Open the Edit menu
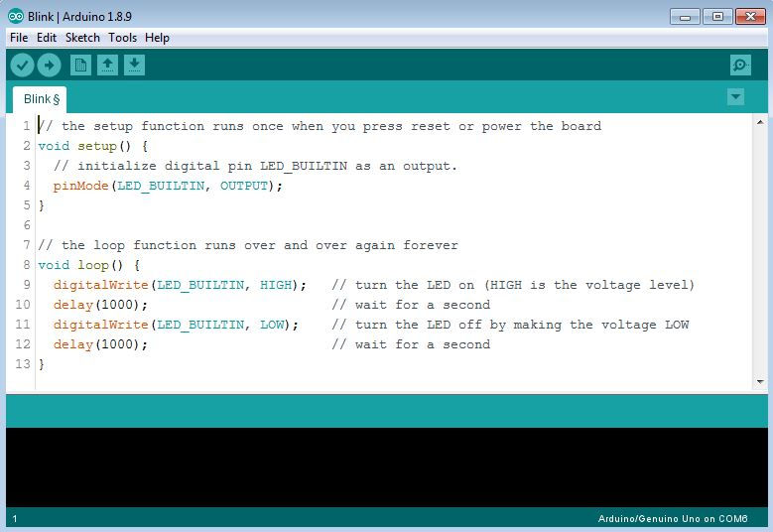773x532 pixels. [47, 38]
